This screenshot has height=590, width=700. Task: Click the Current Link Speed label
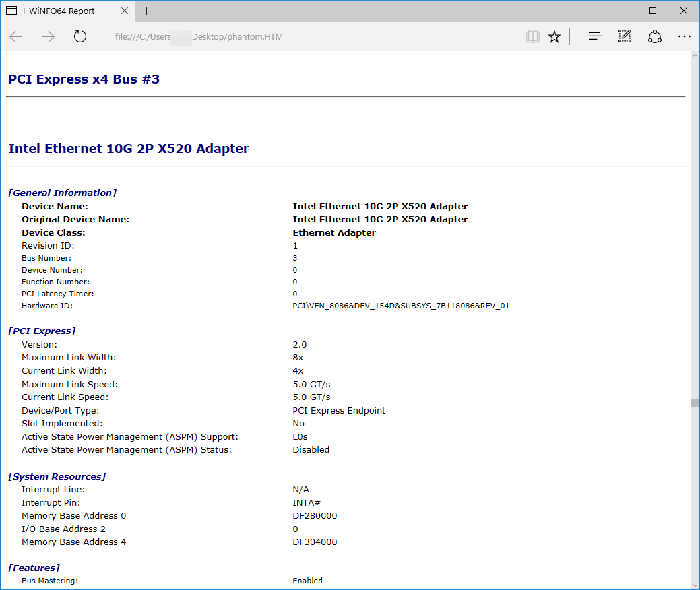pos(65,397)
